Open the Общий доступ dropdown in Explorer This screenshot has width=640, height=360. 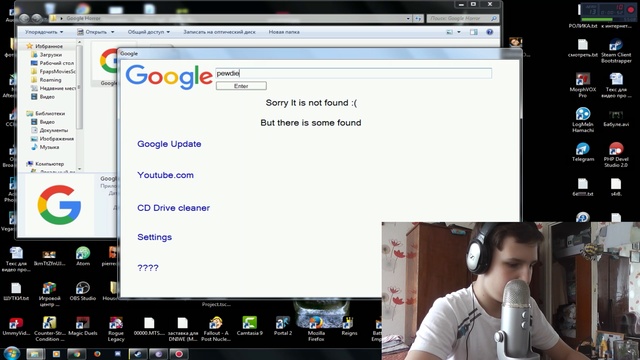coord(149,32)
